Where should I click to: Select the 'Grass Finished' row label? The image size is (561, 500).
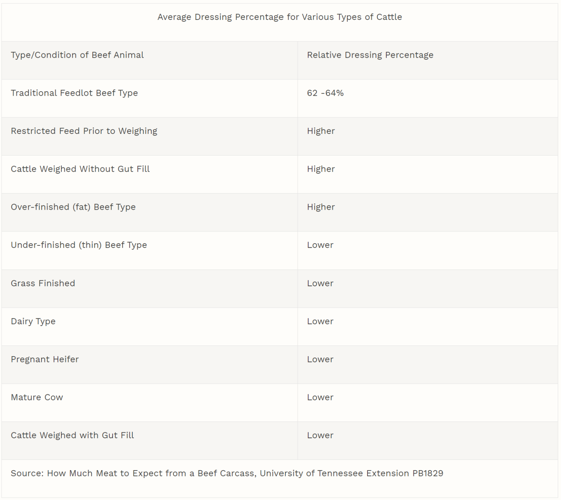click(43, 283)
